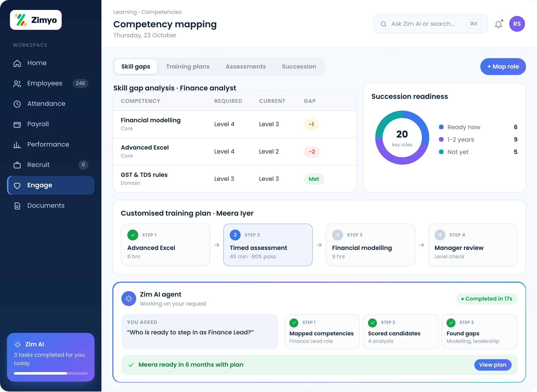The width and height of the screenshot is (537, 392).
Task: Open Attendance clock icon
Action: click(17, 104)
